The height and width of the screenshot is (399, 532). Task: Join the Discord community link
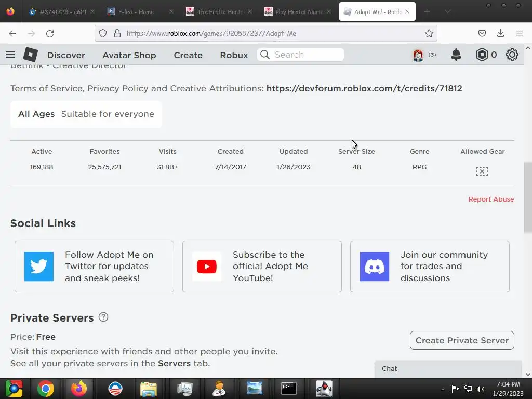click(430, 267)
